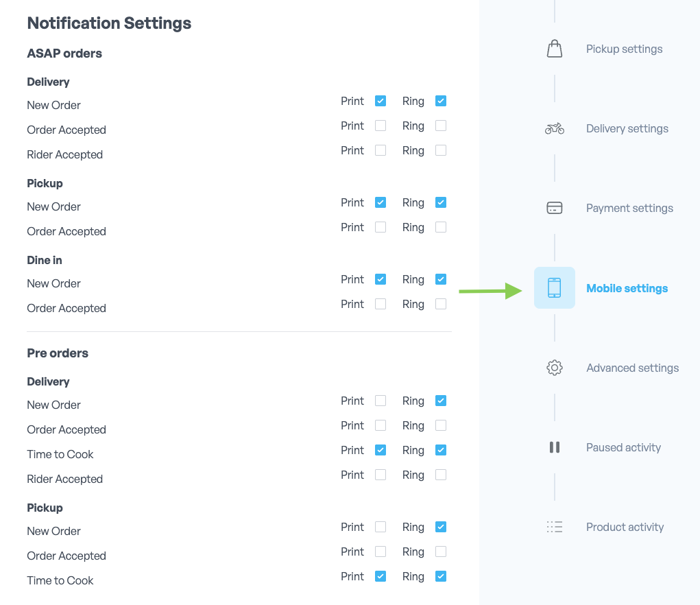The width and height of the screenshot is (700, 605).
Task: Open the Advanced settings gear icon
Action: 555,368
